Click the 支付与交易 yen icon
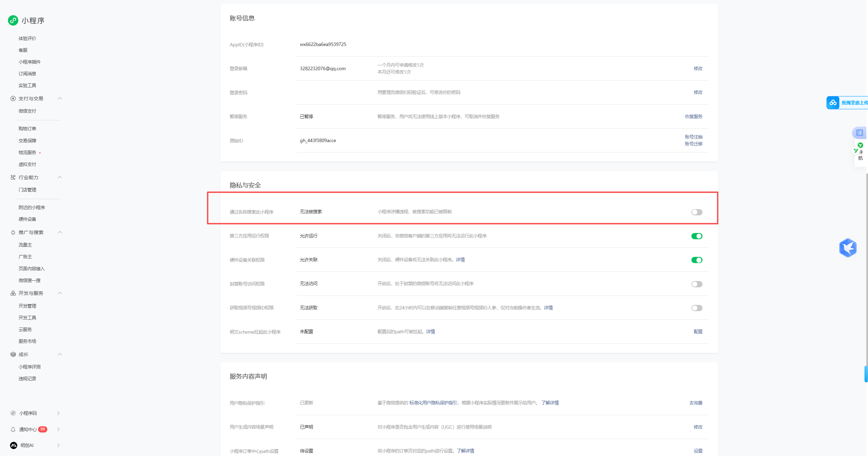Image resolution: width=868 pixels, height=456 pixels. [13, 99]
